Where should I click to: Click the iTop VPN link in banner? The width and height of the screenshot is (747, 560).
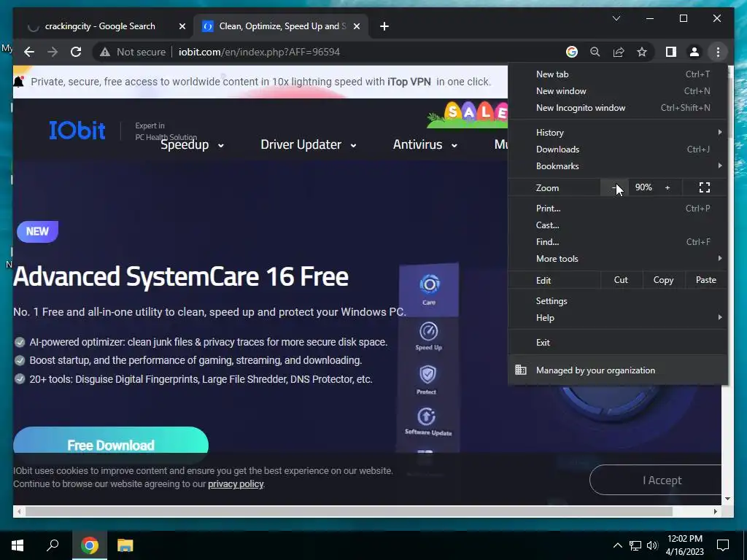[x=409, y=82]
